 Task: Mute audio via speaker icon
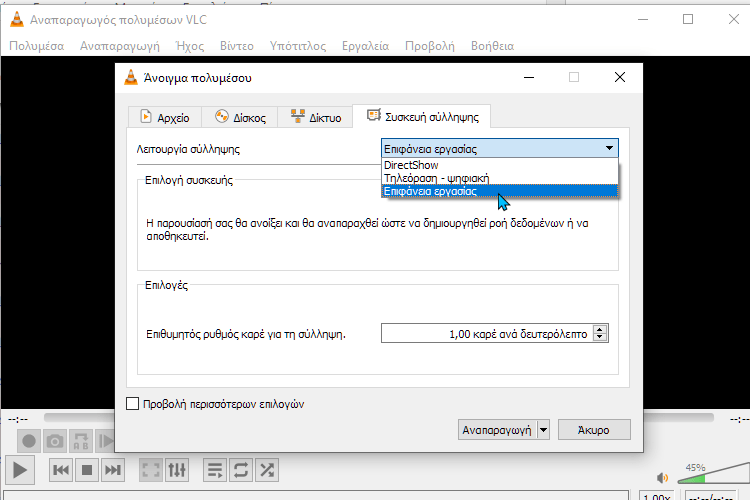[662, 478]
